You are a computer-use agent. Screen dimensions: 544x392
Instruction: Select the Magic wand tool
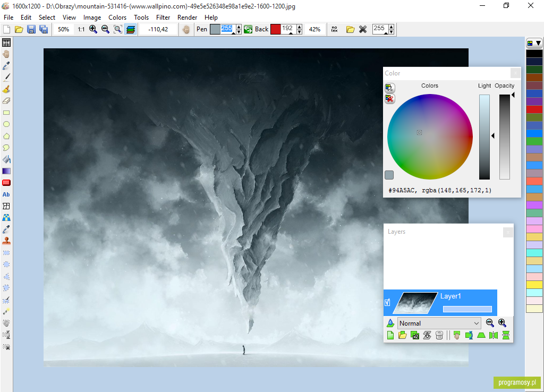(x=6, y=311)
